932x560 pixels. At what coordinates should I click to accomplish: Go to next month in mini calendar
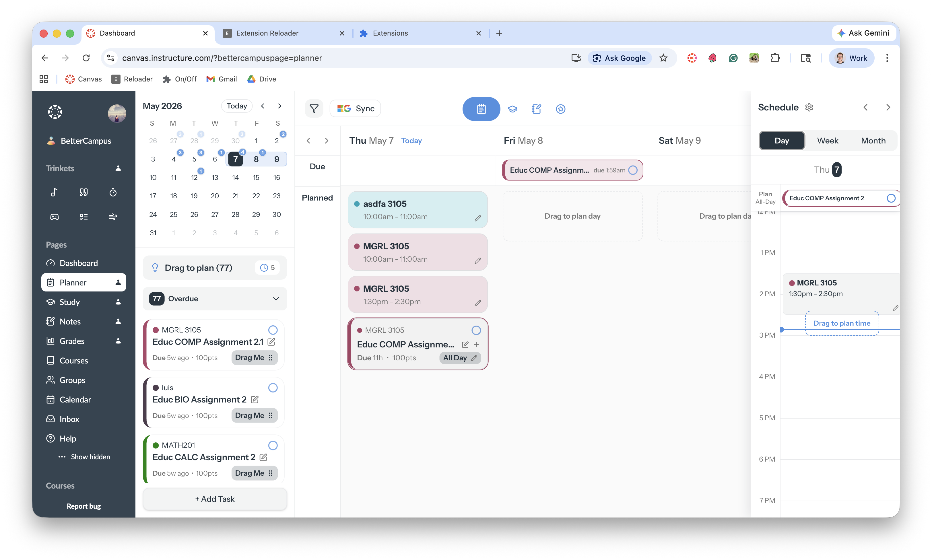pyautogui.click(x=279, y=106)
